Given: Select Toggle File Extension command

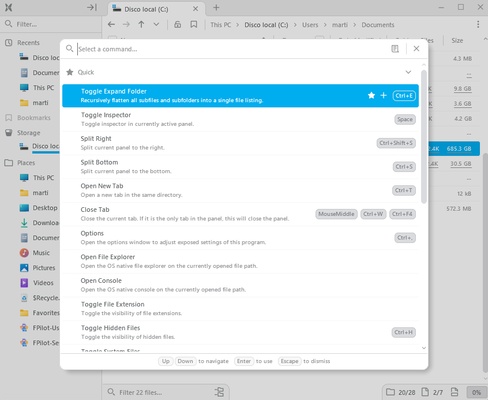Looking at the screenshot, I should pyautogui.click(x=240, y=309).
